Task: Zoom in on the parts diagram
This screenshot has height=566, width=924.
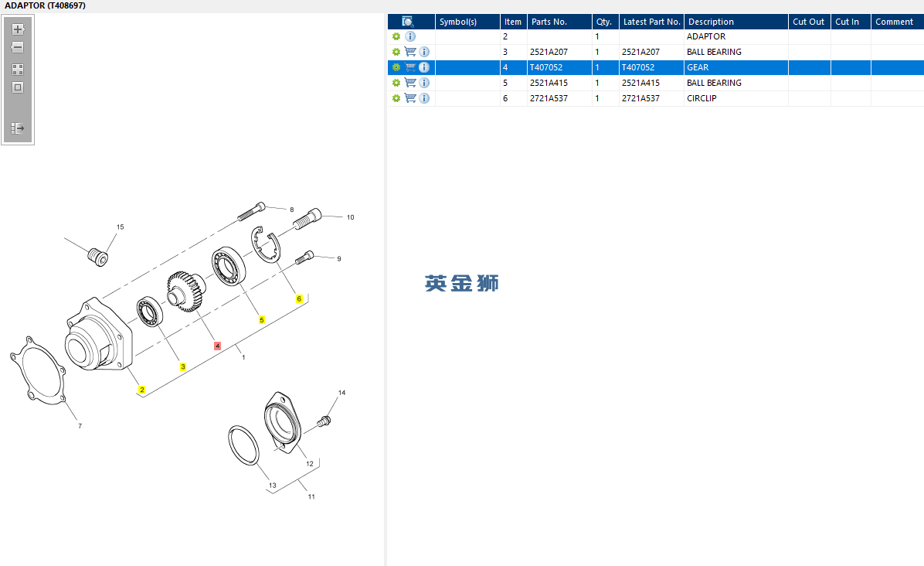Action: click(18, 29)
